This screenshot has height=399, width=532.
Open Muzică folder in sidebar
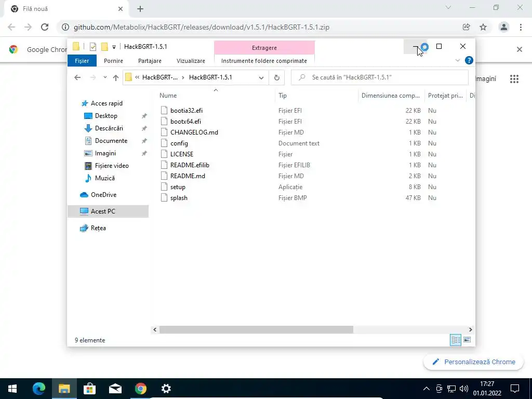coord(104,178)
